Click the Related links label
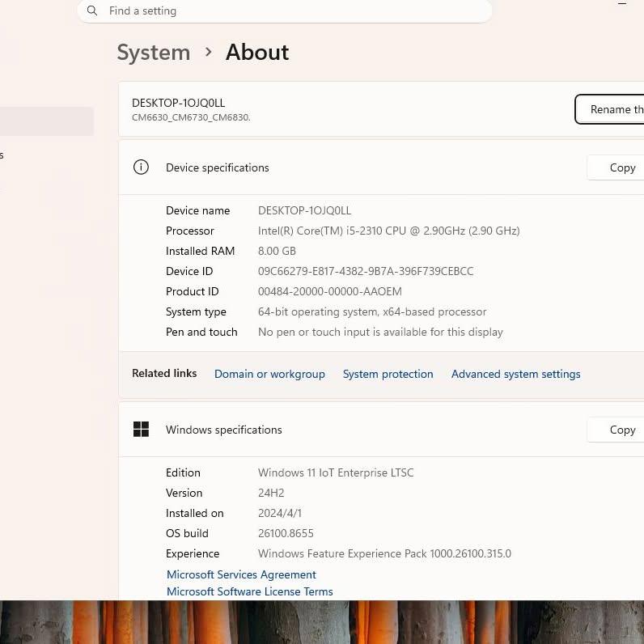644x644 pixels. click(x=164, y=373)
